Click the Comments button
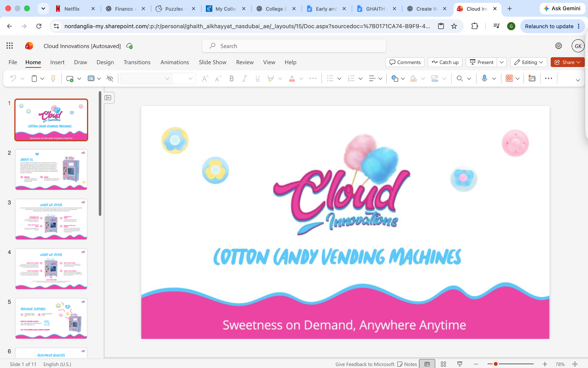588x368 pixels. [x=405, y=62]
